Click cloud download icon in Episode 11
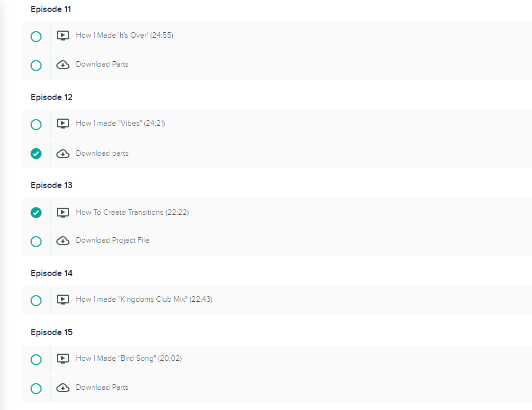The image size is (532, 410). point(63,65)
